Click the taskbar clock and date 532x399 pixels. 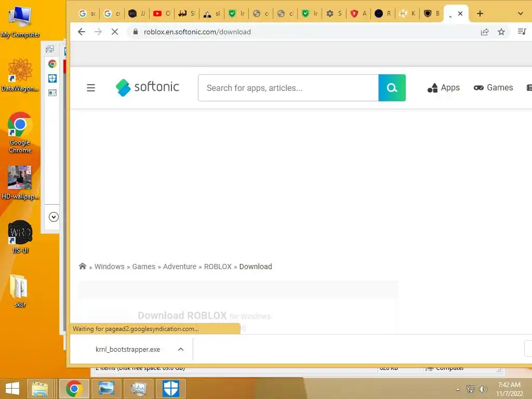pos(509,389)
